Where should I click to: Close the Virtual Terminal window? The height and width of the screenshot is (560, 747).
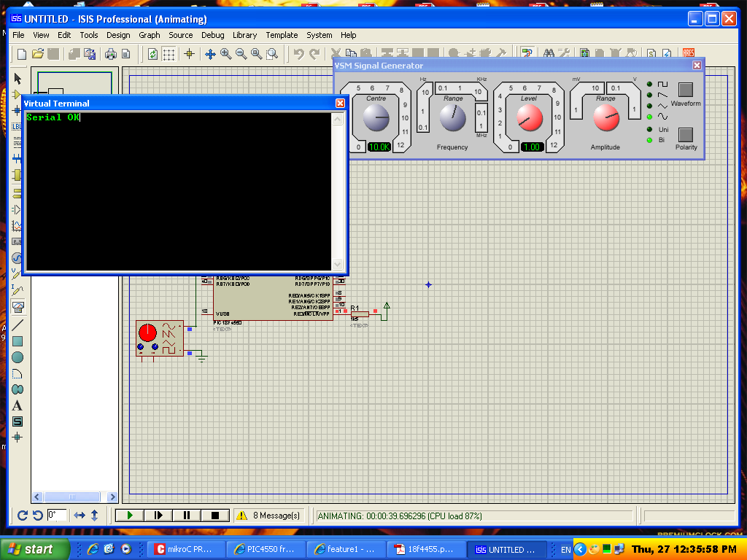pos(340,104)
